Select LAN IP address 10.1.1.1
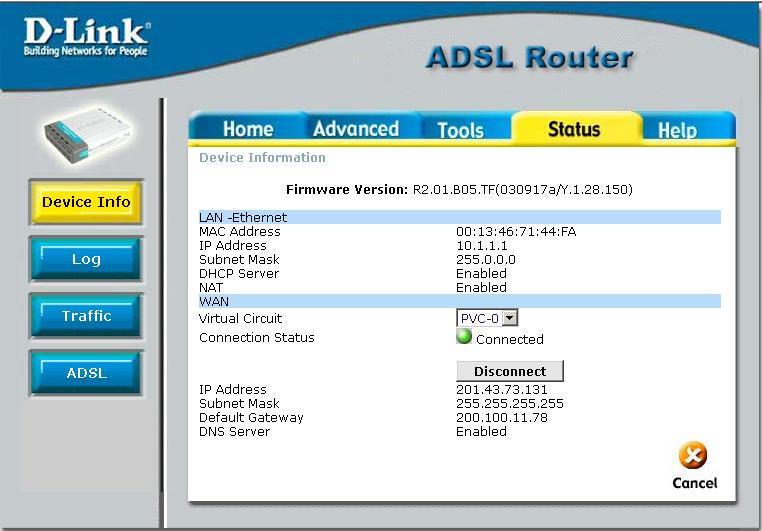The image size is (762, 531). tap(482, 246)
